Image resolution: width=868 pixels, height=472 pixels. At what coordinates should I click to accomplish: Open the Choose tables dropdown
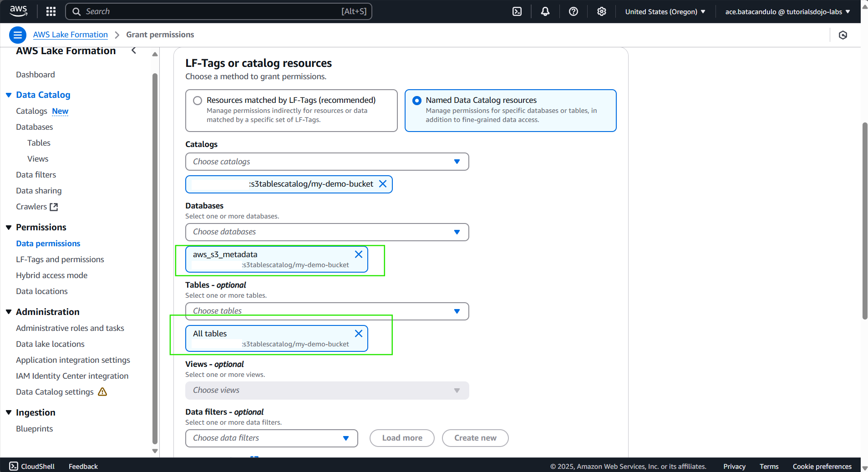pos(327,311)
